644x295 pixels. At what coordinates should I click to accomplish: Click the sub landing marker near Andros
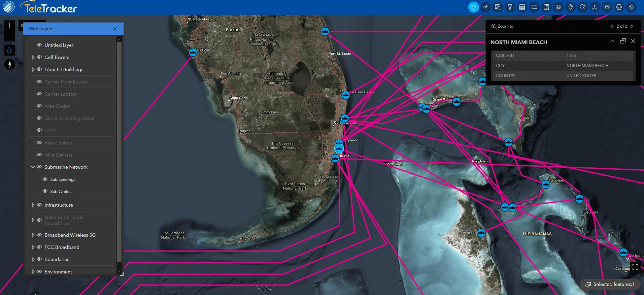point(481,233)
